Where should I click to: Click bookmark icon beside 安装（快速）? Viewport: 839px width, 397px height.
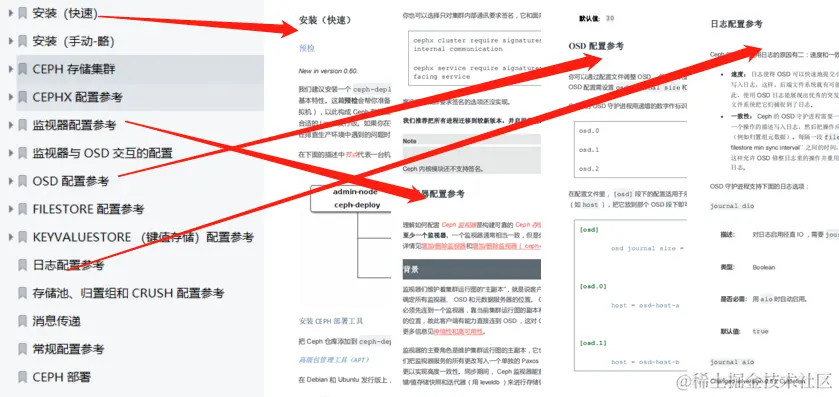pos(22,13)
